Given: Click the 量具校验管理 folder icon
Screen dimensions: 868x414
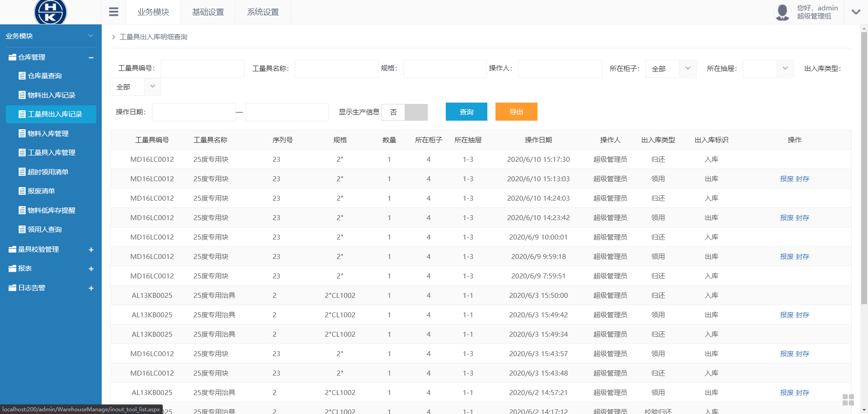Looking at the screenshot, I should click(x=12, y=249).
